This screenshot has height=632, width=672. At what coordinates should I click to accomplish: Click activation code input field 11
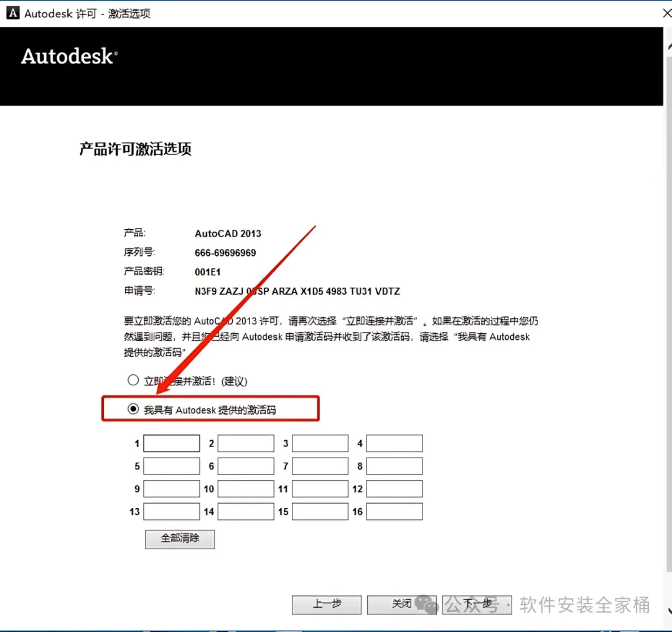[320, 489]
